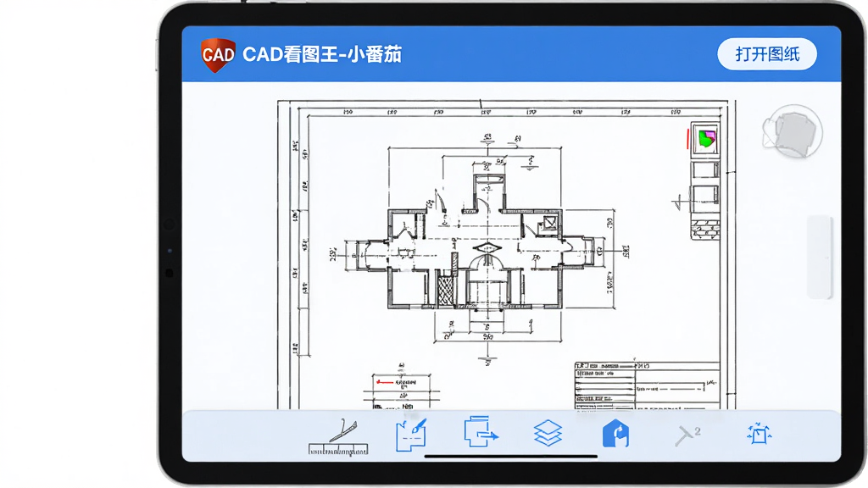Tap the title block table in drawing

point(647,385)
